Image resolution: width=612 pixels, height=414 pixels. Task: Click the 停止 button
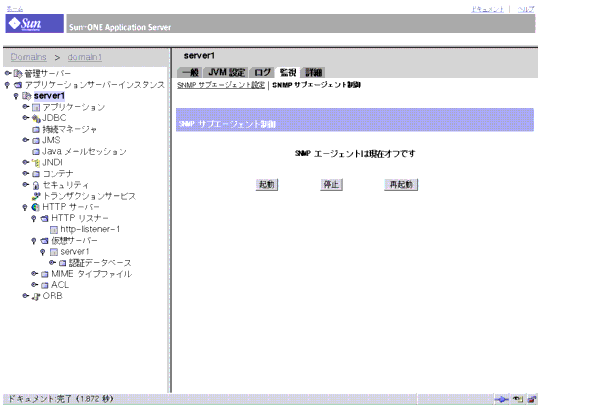point(331,185)
